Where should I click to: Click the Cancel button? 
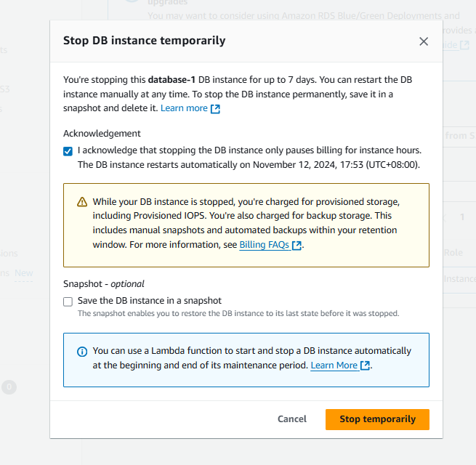(x=292, y=419)
